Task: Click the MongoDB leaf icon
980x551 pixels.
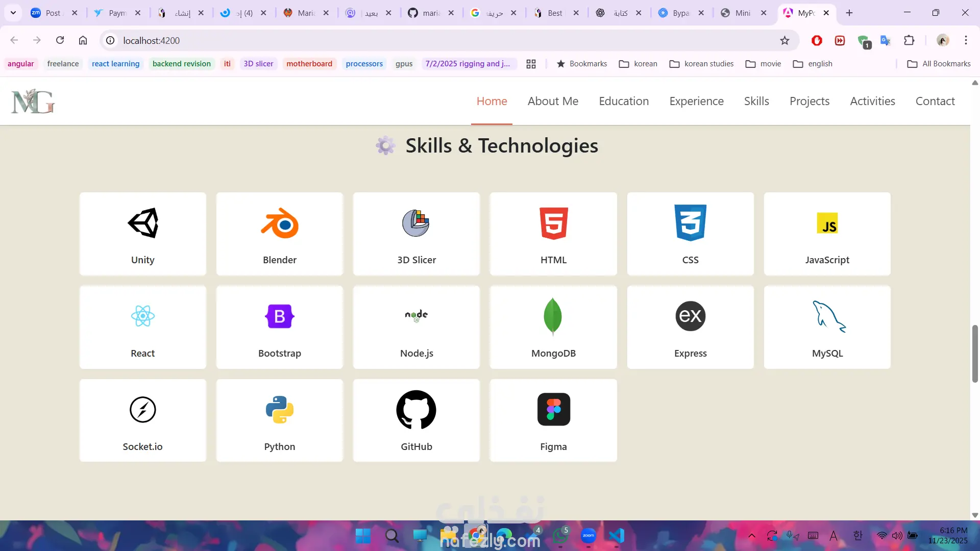Action: point(553,316)
